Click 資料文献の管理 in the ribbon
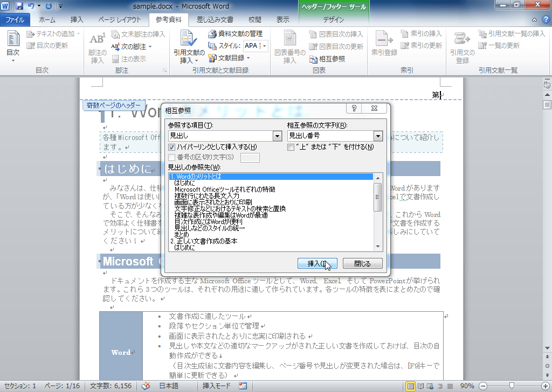This screenshot has height=392, width=552. click(x=236, y=34)
